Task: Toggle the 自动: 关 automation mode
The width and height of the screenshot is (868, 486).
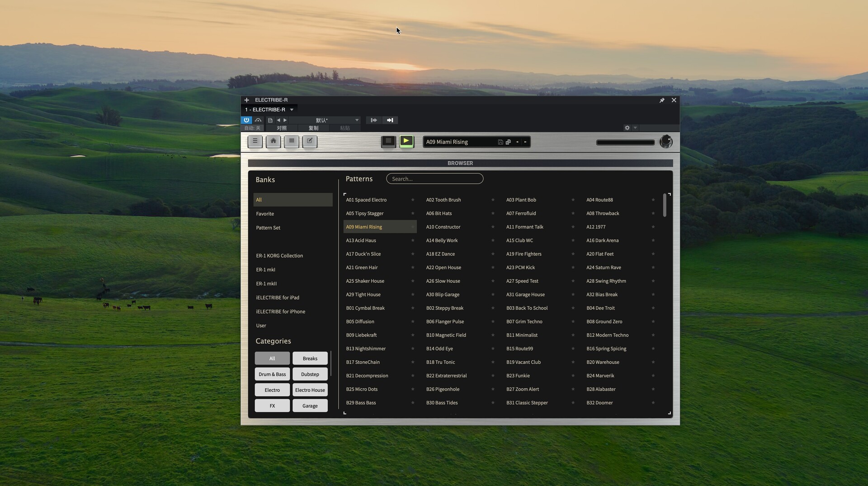Action: (252, 128)
